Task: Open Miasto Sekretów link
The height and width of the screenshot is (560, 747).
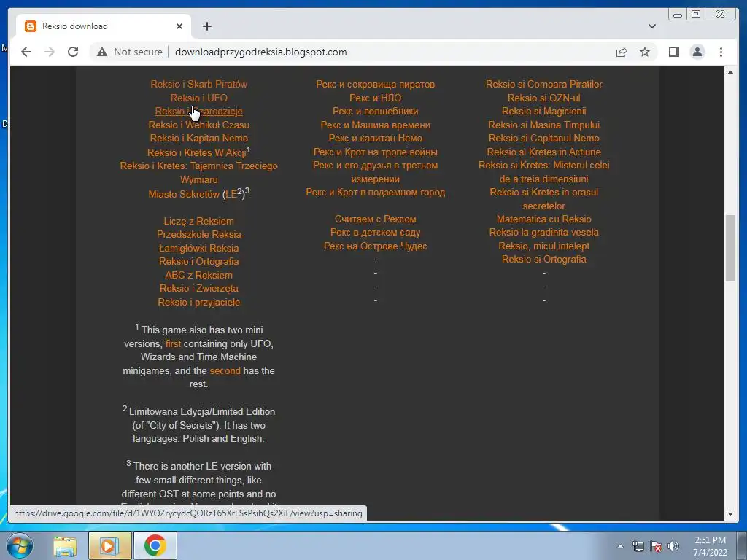Action: (183, 194)
